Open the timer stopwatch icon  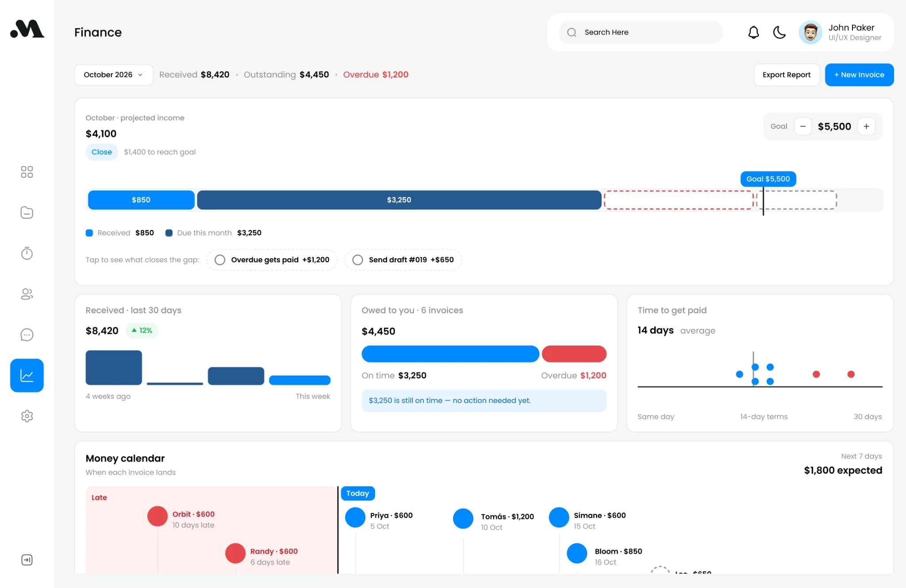click(27, 253)
